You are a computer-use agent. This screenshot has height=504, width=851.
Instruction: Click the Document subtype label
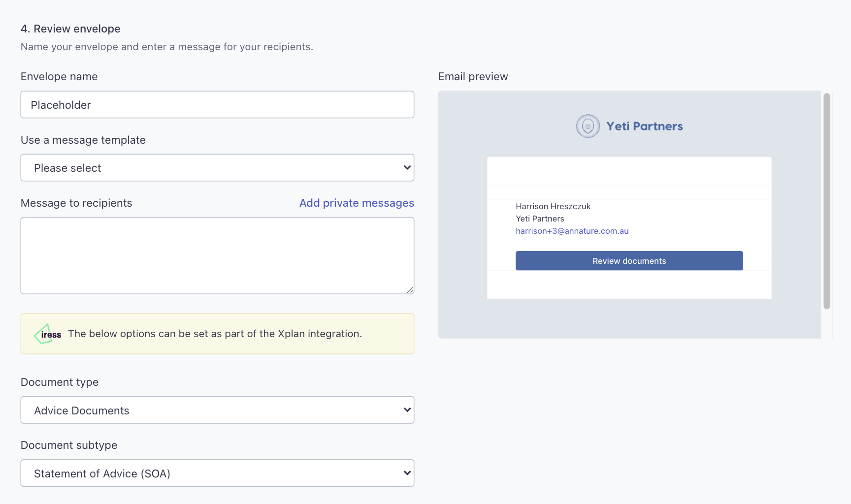tap(69, 445)
